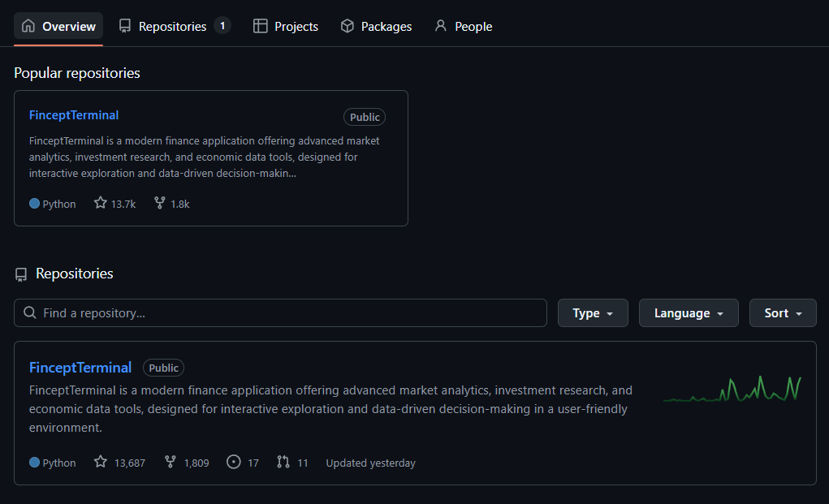The height and width of the screenshot is (504, 829).
Task: Click the Python label in the popular card
Action: click(59, 205)
